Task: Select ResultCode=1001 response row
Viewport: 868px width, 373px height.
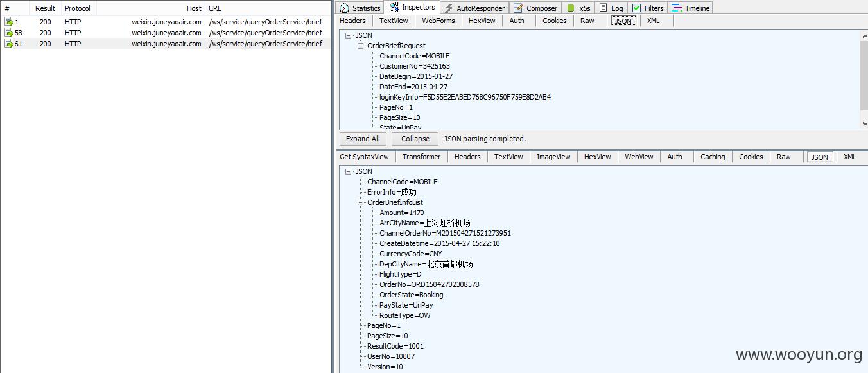Action: pos(395,346)
